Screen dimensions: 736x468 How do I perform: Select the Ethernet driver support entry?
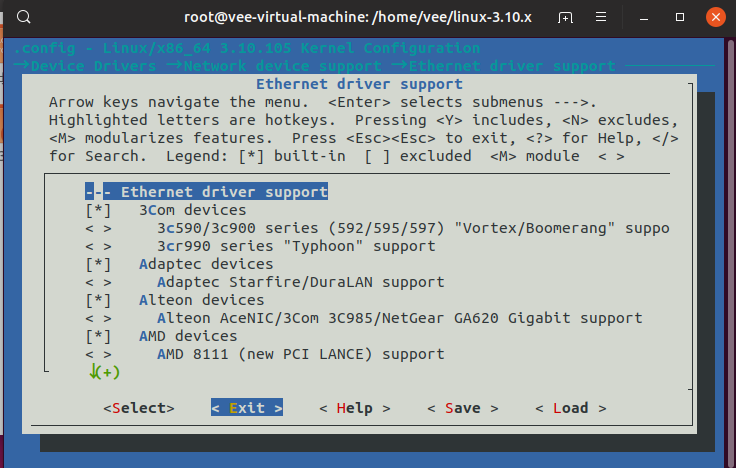click(207, 192)
